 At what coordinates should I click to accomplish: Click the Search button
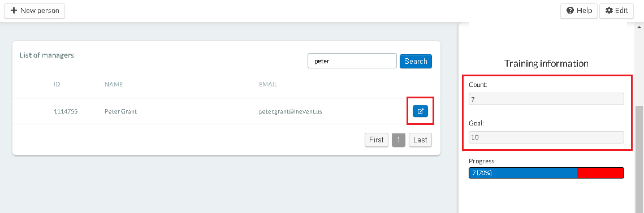click(416, 61)
